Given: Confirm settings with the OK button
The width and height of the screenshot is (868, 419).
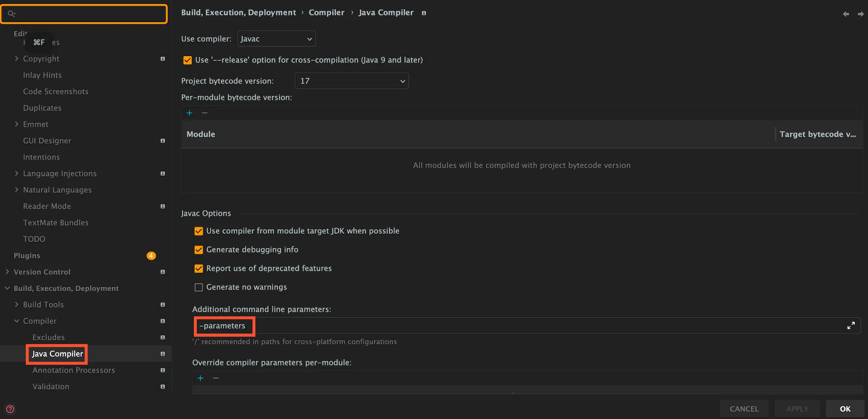Looking at the screenshot, I should pos(845,409).
